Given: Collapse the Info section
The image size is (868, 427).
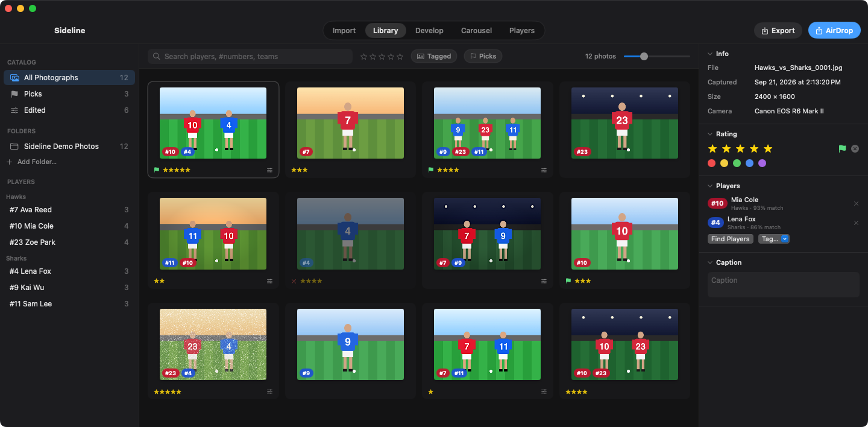Looking at the screenshot, I should pos(711,54).
